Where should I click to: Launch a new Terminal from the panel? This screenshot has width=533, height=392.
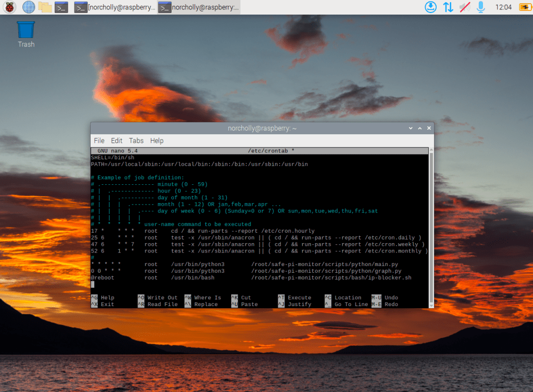click(x=61, y=7)
